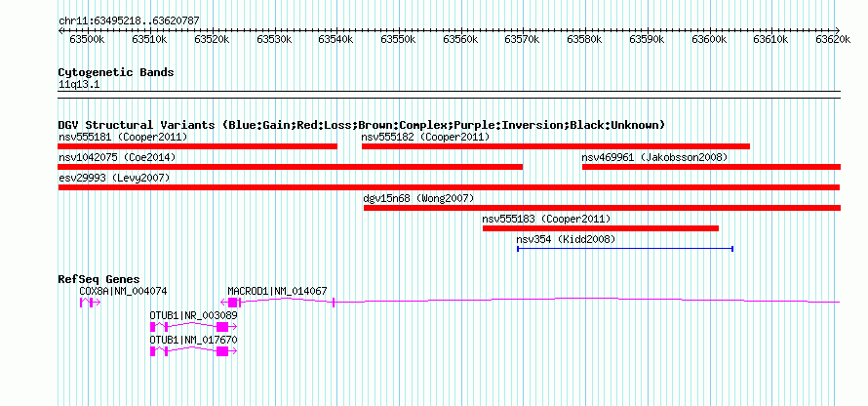Click the 63540k ruler tick label
The width and height of the screenshot is (868, 406).
point(336,40)
